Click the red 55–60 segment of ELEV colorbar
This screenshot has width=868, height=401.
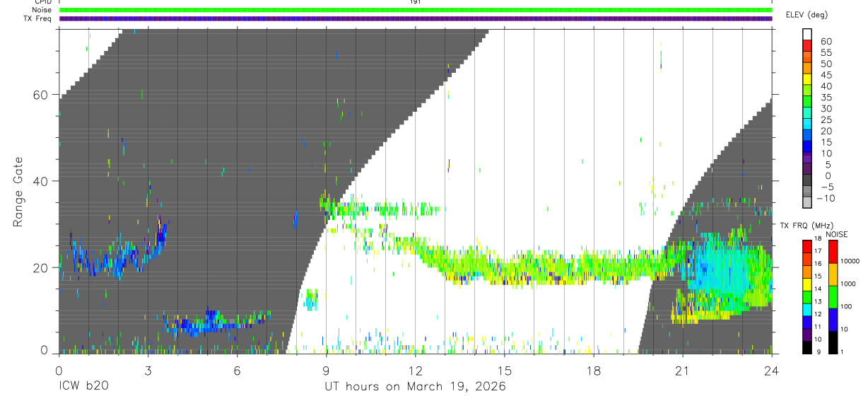808,47
